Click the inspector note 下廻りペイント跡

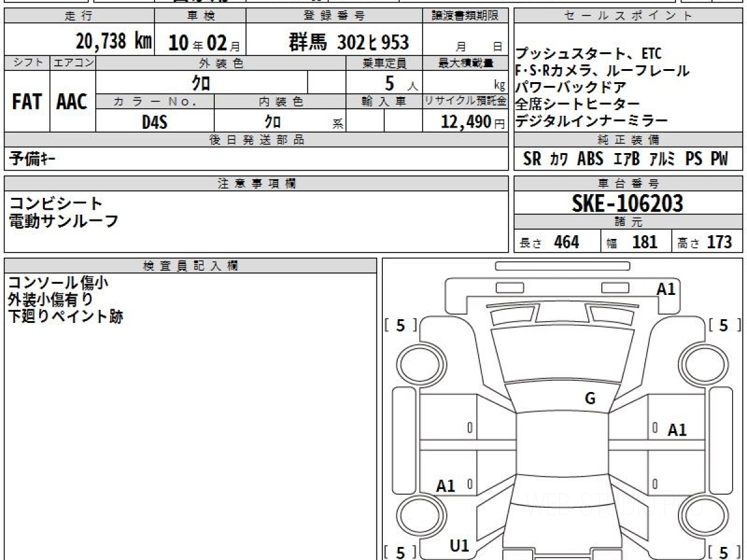coord(65,316)
